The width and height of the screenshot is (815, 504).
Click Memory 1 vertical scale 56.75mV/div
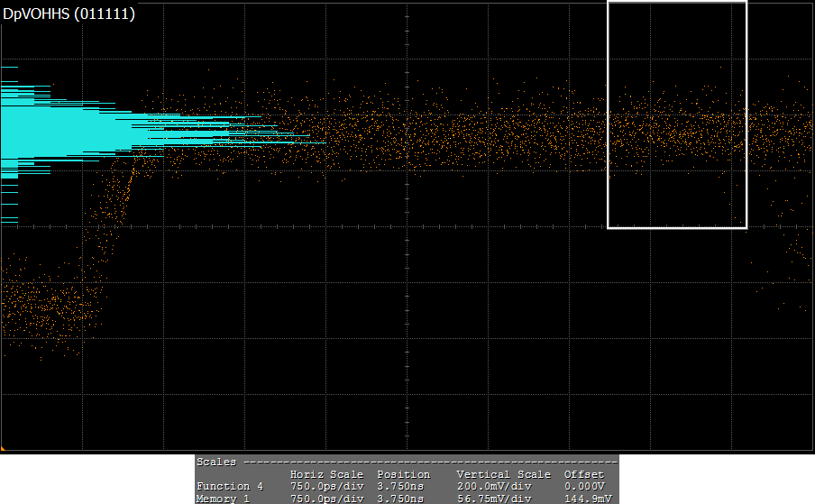click(503, 498)
